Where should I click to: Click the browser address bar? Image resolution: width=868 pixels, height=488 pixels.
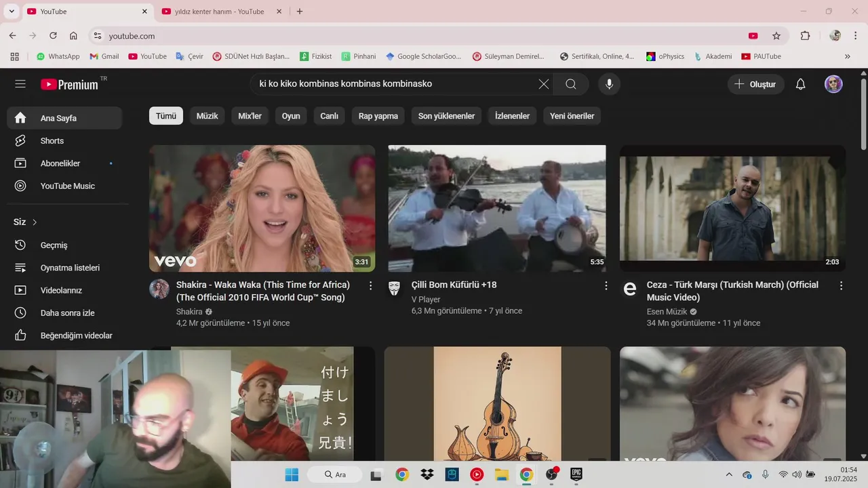420,36
